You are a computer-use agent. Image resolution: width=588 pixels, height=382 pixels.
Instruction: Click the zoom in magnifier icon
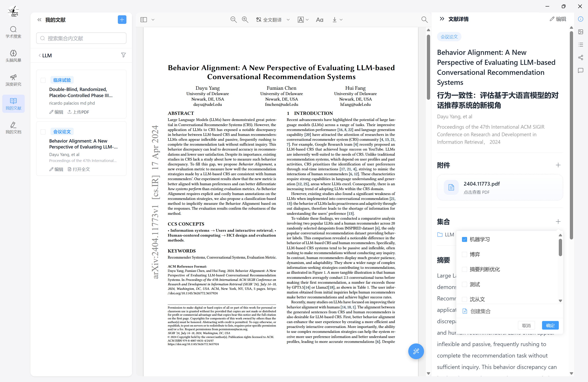[245, 20]
